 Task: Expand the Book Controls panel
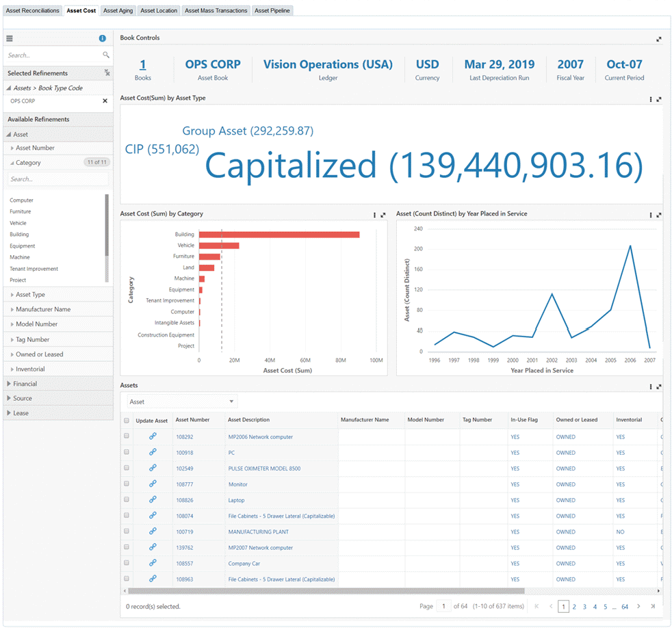point(659,40)
